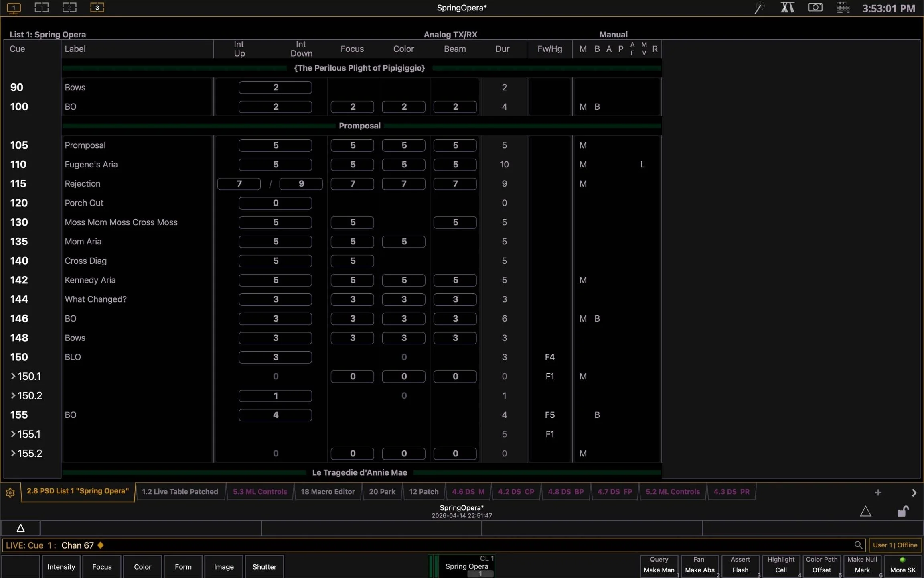This screenshot has width=924, height=578.
Task: Click the Make Null Mark softkey
Action: pos(862,566)
